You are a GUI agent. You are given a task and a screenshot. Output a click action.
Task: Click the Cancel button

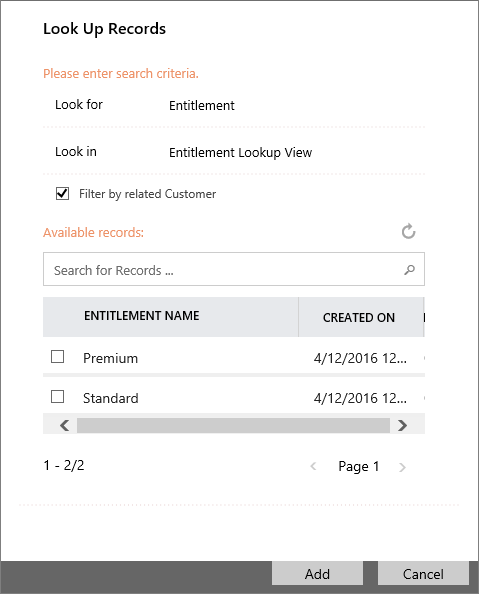(423, 573)
